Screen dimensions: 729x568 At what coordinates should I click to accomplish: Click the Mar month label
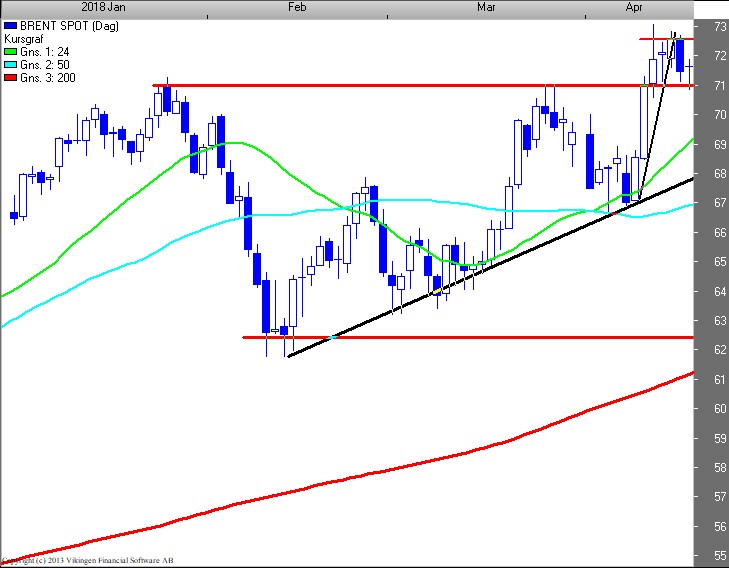pyautogui.click(x=486, y=7)
